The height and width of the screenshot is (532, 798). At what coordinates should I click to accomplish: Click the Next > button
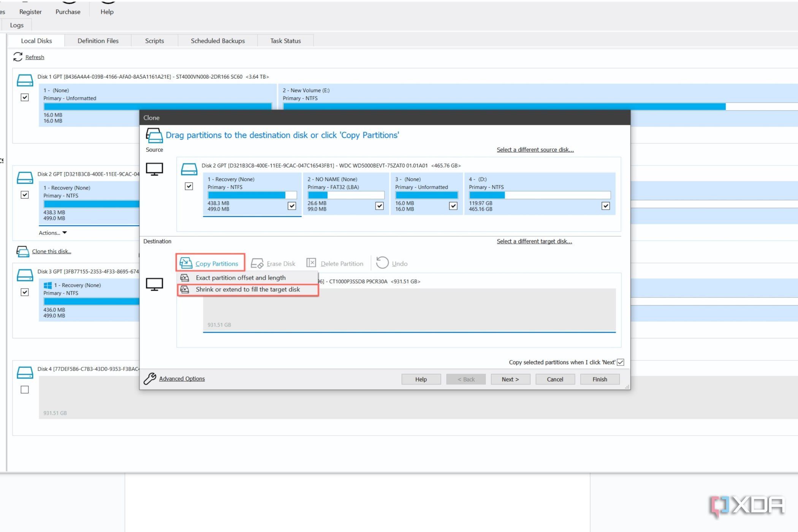point(510,379)
